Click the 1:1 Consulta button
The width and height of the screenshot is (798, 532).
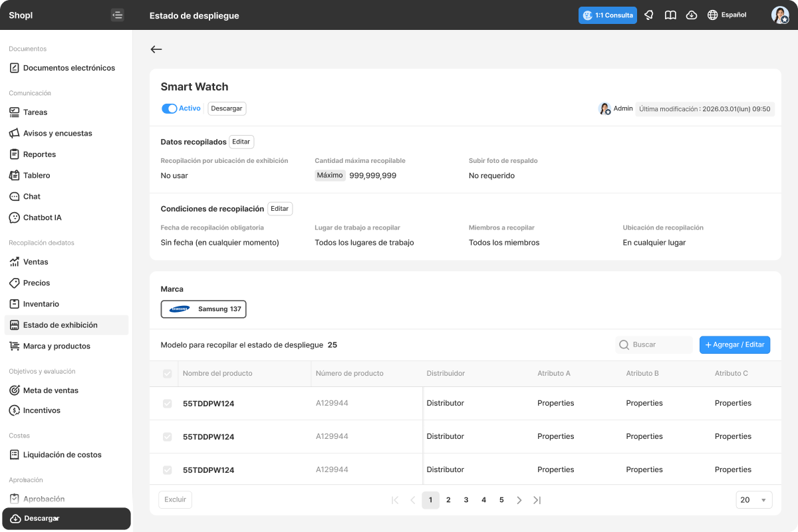(608, 15)
